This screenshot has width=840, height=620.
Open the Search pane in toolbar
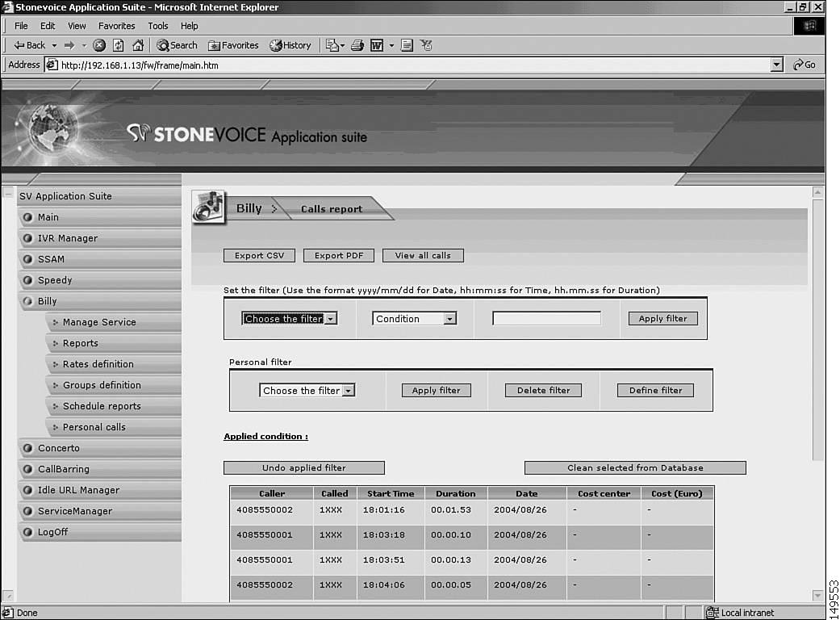(x=177, y=45)
